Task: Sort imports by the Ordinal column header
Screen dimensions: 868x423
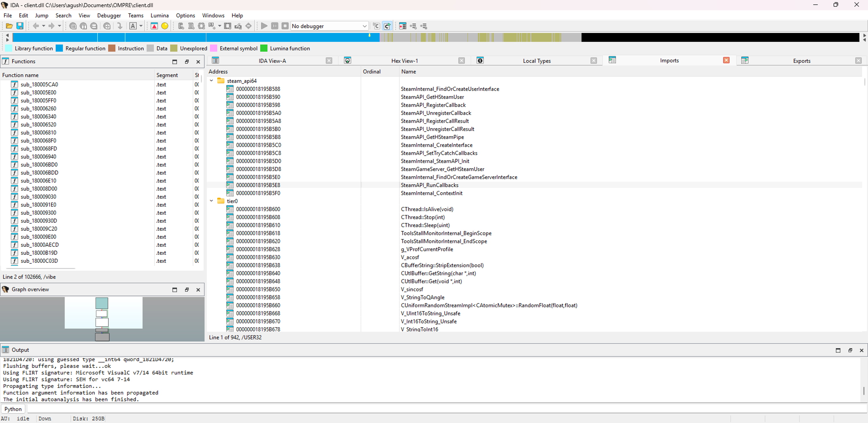Action: click(380, 72)
